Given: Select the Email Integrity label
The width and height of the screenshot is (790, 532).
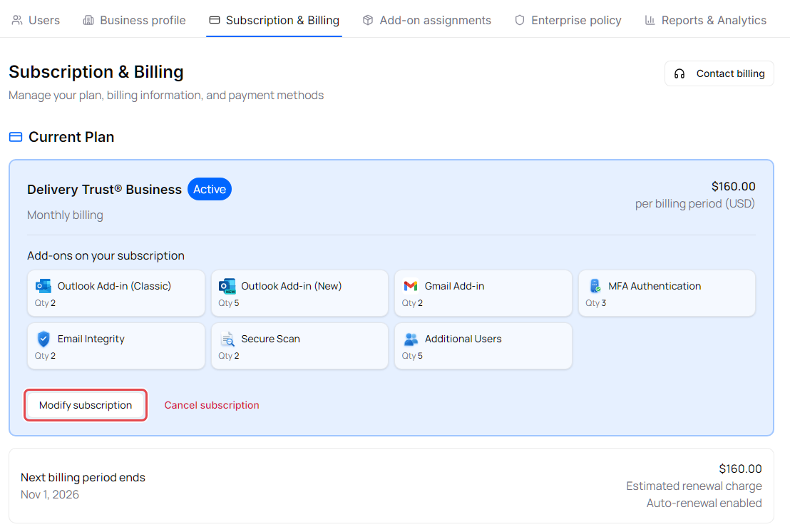Looking at the screenshot, I should pyautogui.click(x=91, y=339).
